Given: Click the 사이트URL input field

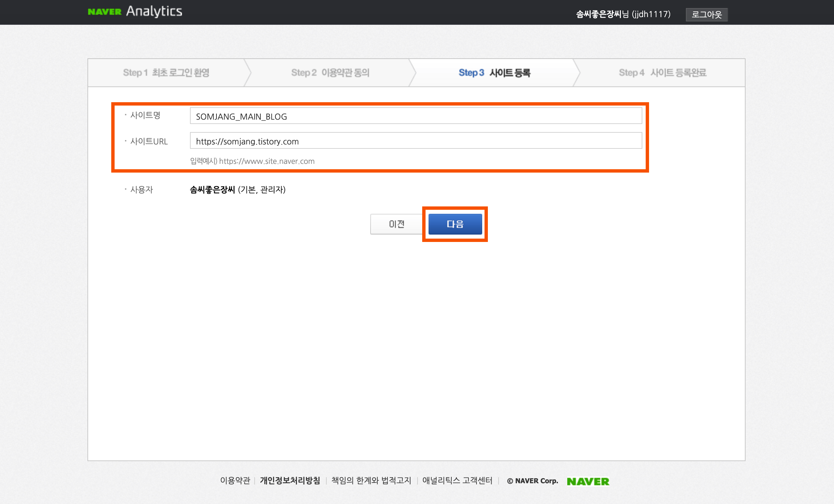Looking at the screenshot, I should (415, 141).
